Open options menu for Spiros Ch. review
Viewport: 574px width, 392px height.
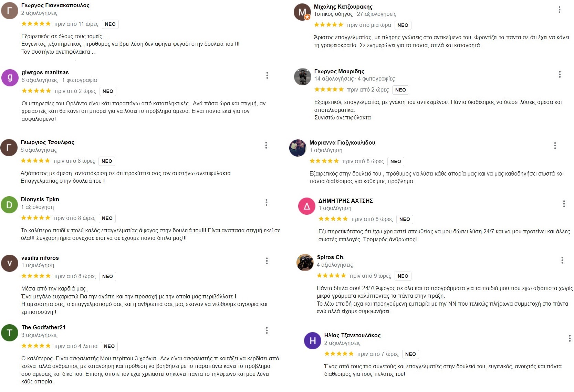(x=562, y=260)
